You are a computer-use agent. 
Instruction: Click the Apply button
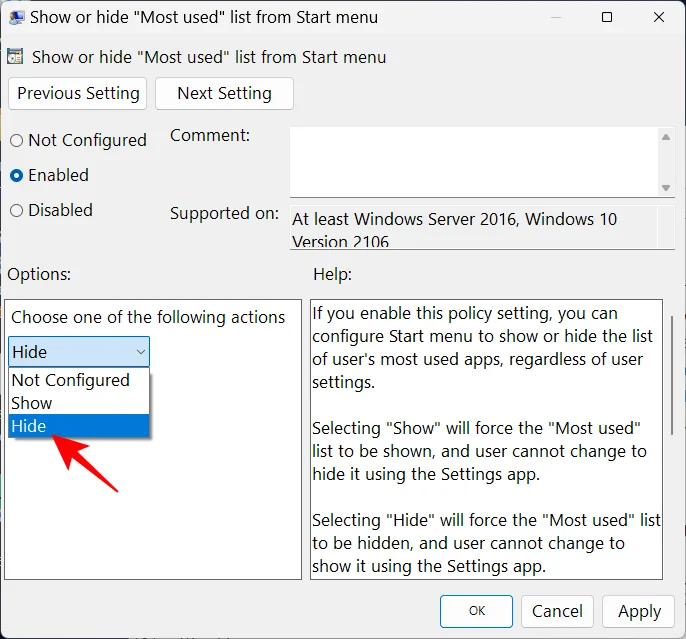638,611
